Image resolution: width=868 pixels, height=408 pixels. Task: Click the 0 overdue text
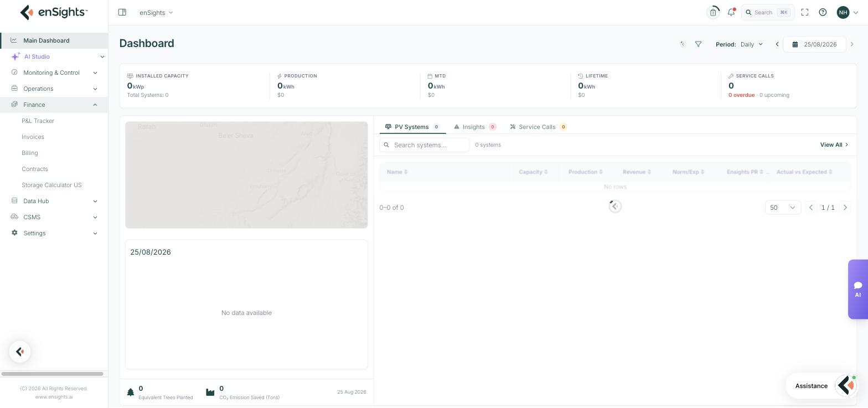pos(741,95)
